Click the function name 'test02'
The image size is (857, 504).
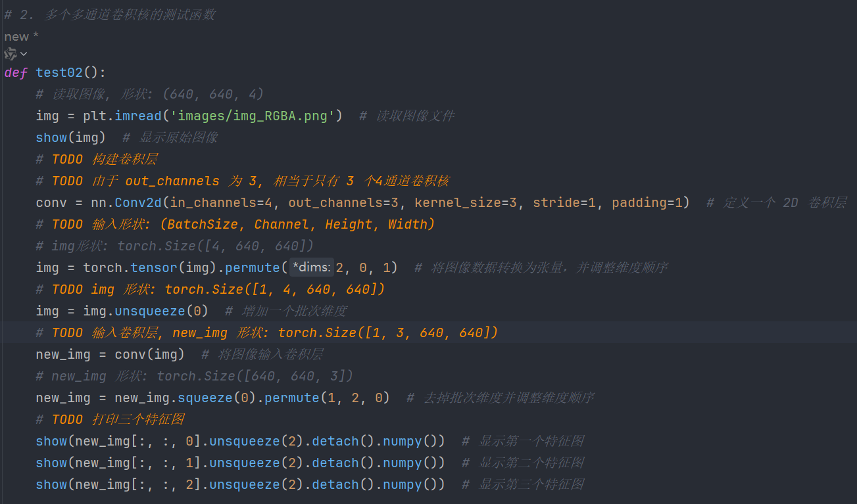point(59,72)
